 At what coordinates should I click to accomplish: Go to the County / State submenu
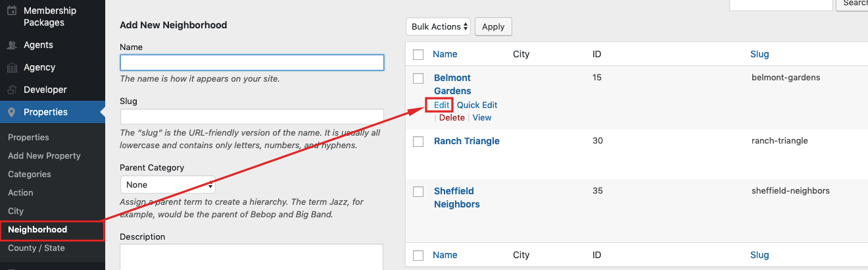pyautogui.click(x=36, y=248)
